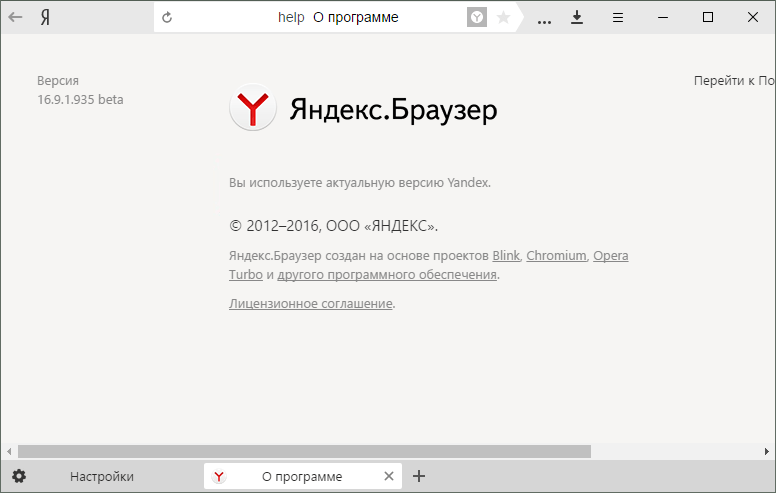Open the downloads panel icon
The image size is (776, 493).
click(577, 17)
